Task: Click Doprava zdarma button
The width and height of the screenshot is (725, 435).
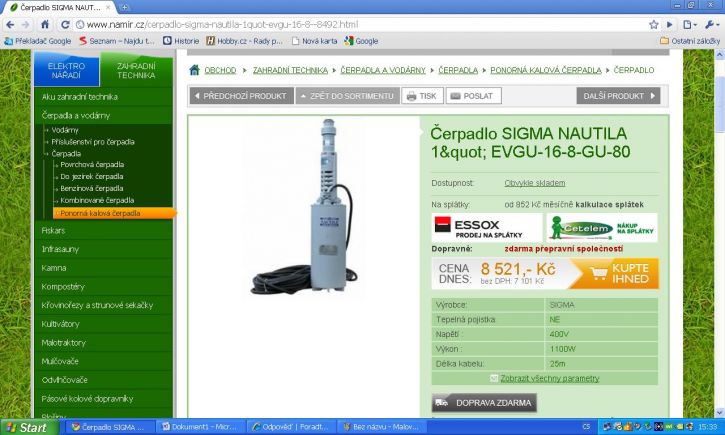Action: point(484,403)
